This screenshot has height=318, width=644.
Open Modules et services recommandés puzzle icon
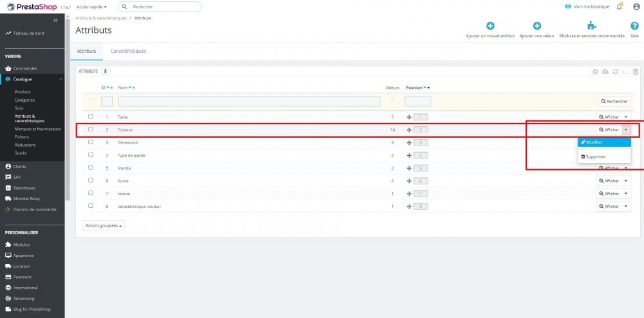(x=591, y=26)
